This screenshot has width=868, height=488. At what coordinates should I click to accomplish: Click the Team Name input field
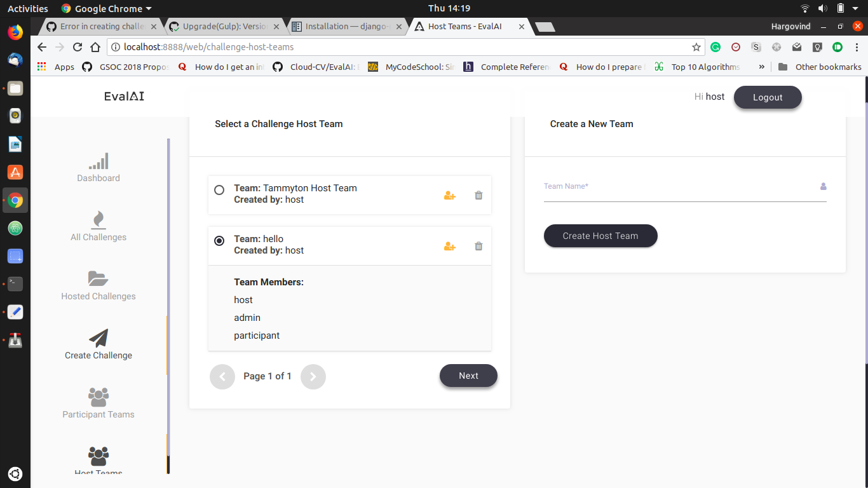tap(685, 191)
